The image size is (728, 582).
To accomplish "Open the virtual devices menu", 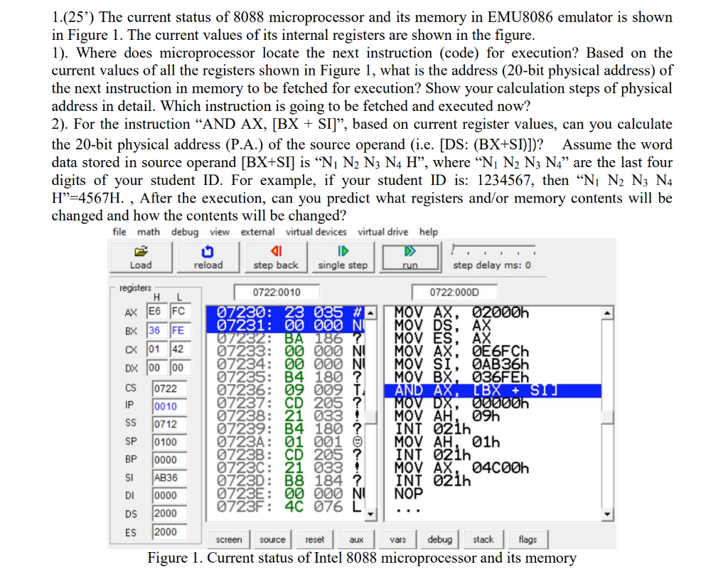I will click(x=316, y=231).
